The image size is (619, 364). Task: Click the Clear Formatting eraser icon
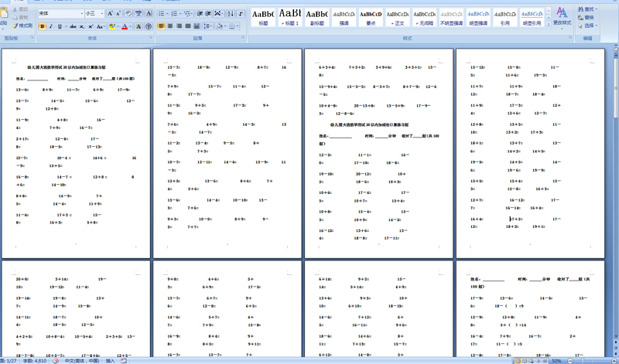(x=128, y=14)
